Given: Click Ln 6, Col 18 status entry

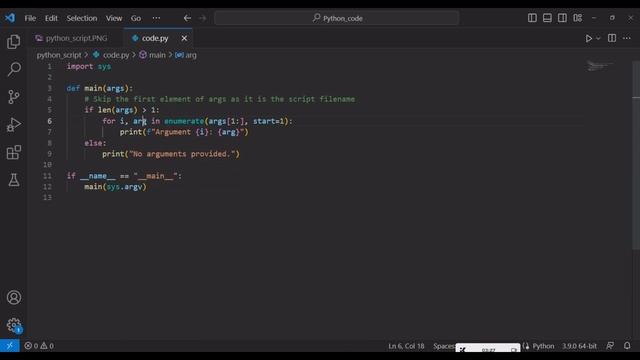Looking at the screenshot, I should pyautogui.click(x=406, y=346).
